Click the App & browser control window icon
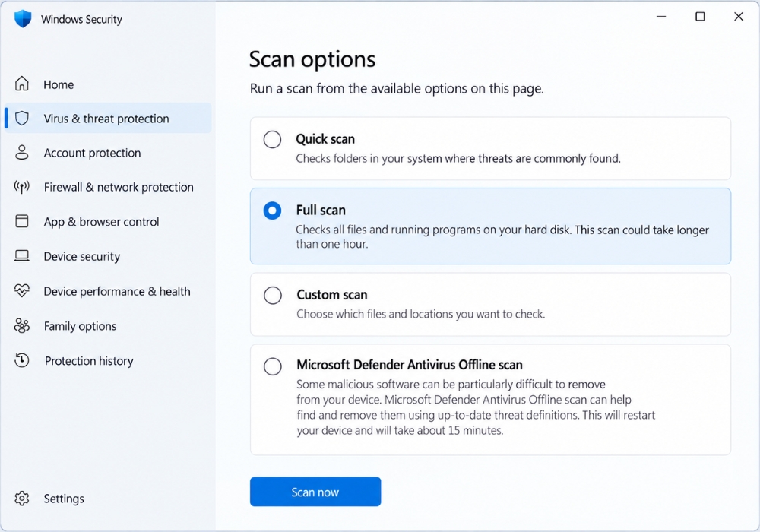The height and width of the screenshot is (532, 760). click(x=22, y=221)
